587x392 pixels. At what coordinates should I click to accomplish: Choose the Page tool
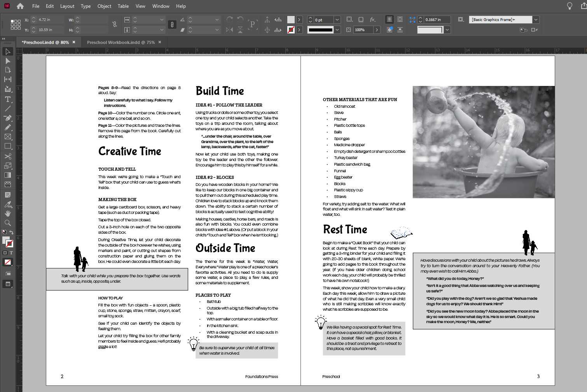7,70
